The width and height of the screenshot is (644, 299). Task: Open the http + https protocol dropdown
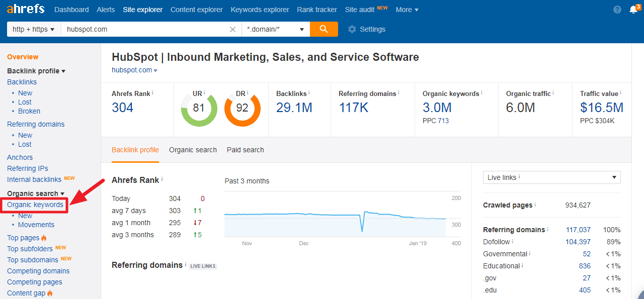(x=34, y=29)
